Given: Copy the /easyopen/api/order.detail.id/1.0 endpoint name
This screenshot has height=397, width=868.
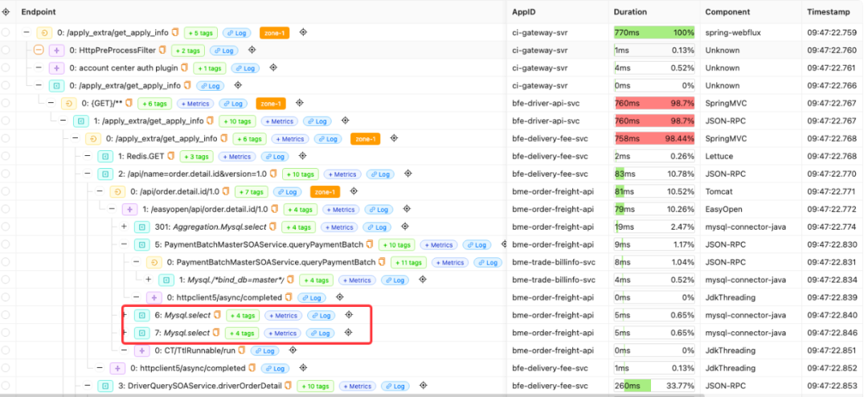Looking at the screenshot, I should pyautogui.click(x=275, y=209).
